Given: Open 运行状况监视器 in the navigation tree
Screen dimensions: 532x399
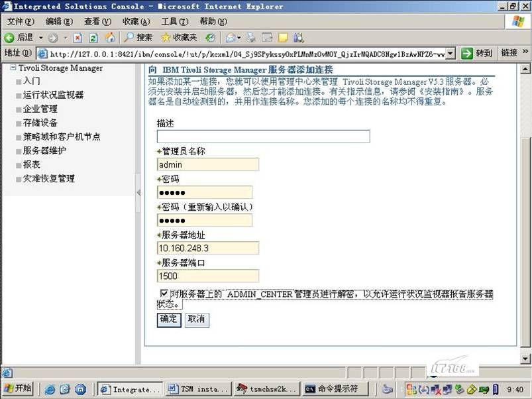Looking at the screenshot, I should click(x=53, y=95).
